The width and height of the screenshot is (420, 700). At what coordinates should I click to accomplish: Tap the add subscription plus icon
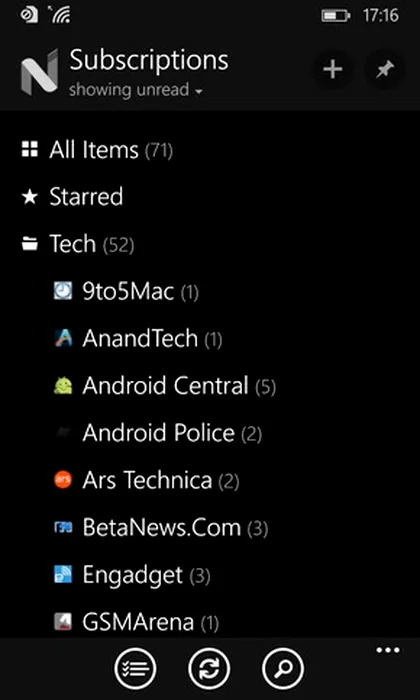tap(333, 70)
